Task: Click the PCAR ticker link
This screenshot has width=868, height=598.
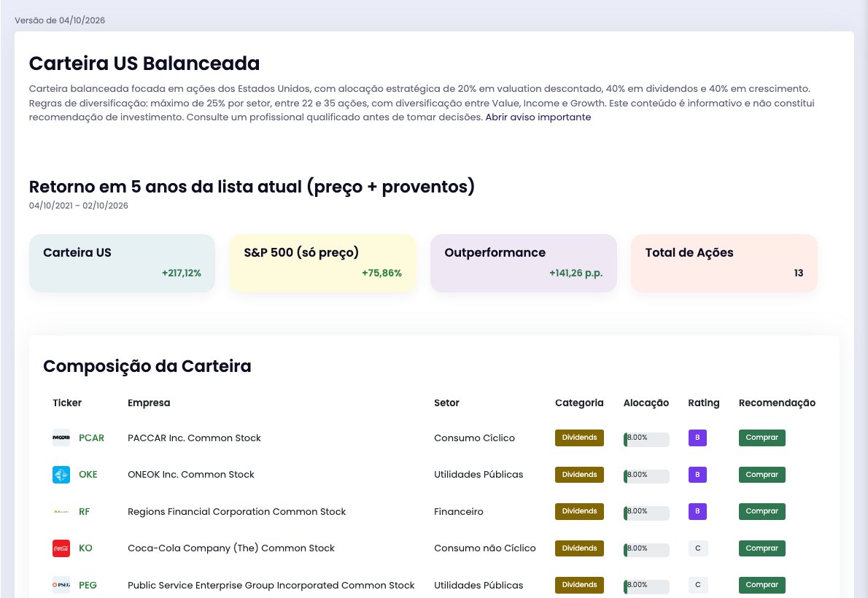Action: [x=91, y=438]
